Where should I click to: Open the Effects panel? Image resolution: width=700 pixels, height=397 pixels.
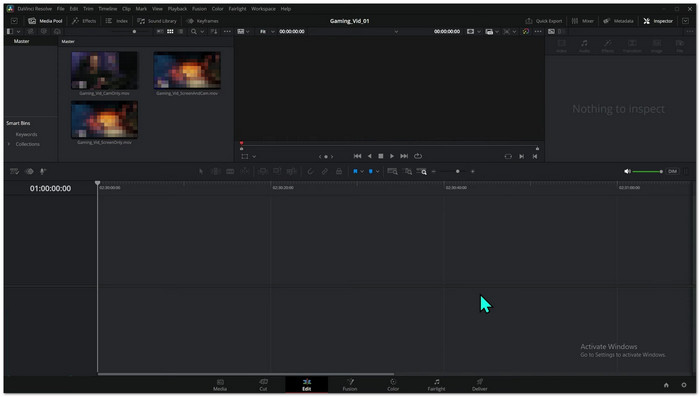(x=84, y=21)
